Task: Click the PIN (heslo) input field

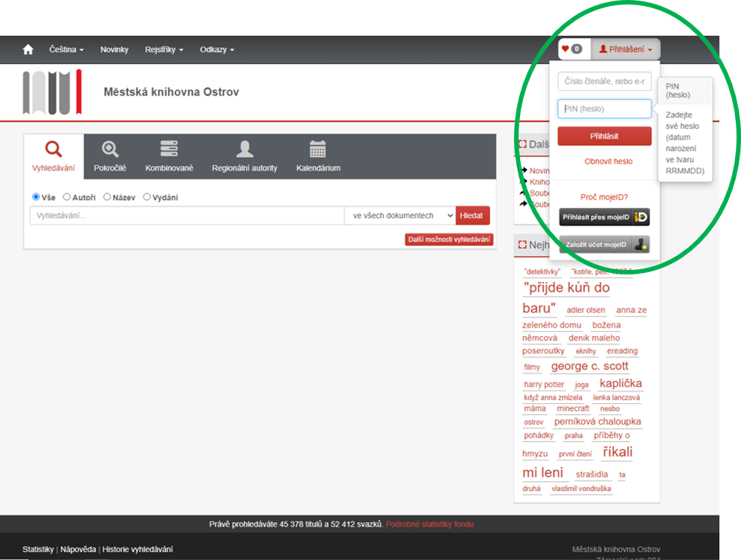Action: [x=604, y=109]
